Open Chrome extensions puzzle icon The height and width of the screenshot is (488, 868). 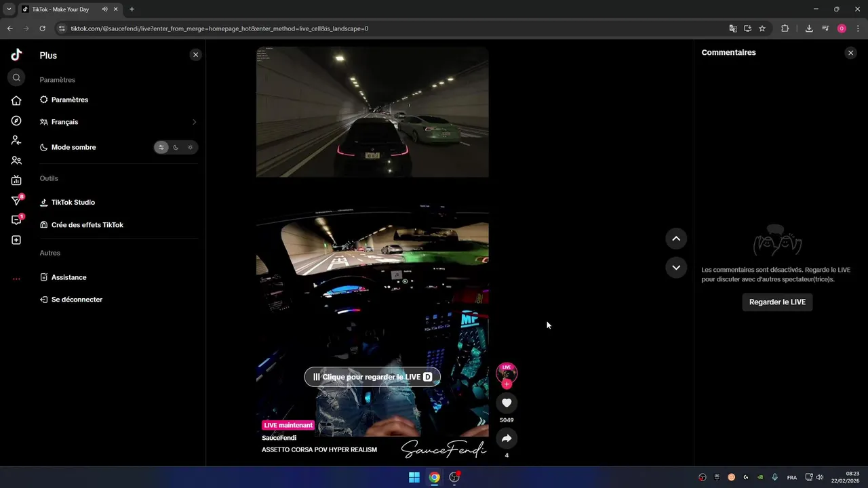[x=785, y=28]
